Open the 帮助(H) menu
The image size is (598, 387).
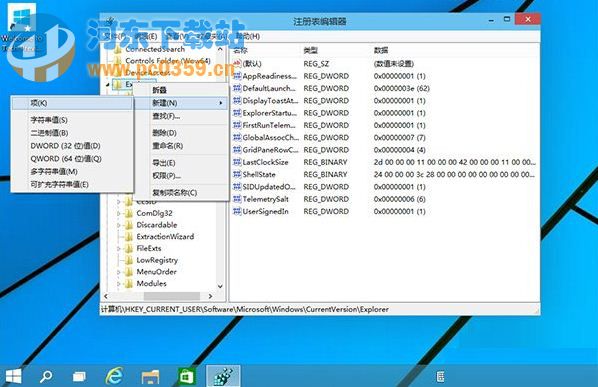coord(248,36)
